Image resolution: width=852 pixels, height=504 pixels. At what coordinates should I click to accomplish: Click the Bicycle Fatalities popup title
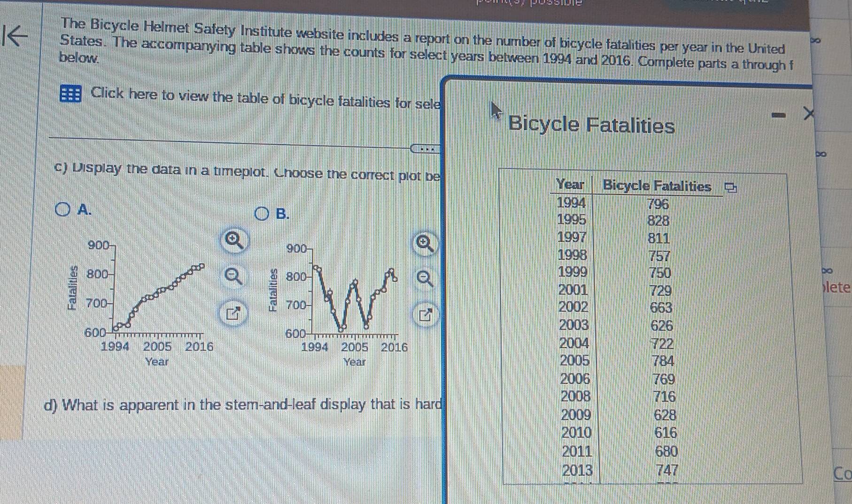tap(591, 125)
